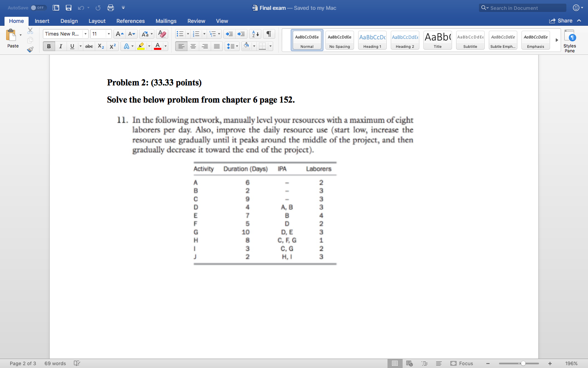Screen dimensions: 588x368
Task: Toggle Underline formatting
Action: pyautogui.click(x=72, y=46)
